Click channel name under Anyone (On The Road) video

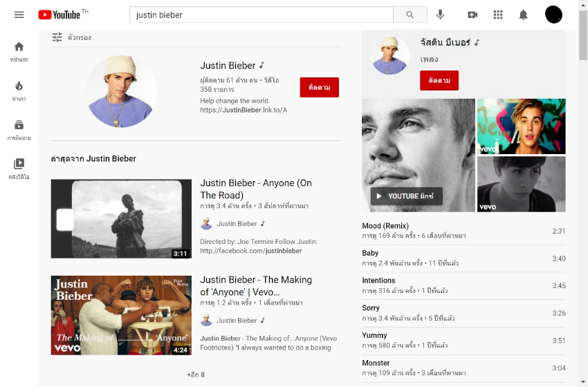pos(237,224)
